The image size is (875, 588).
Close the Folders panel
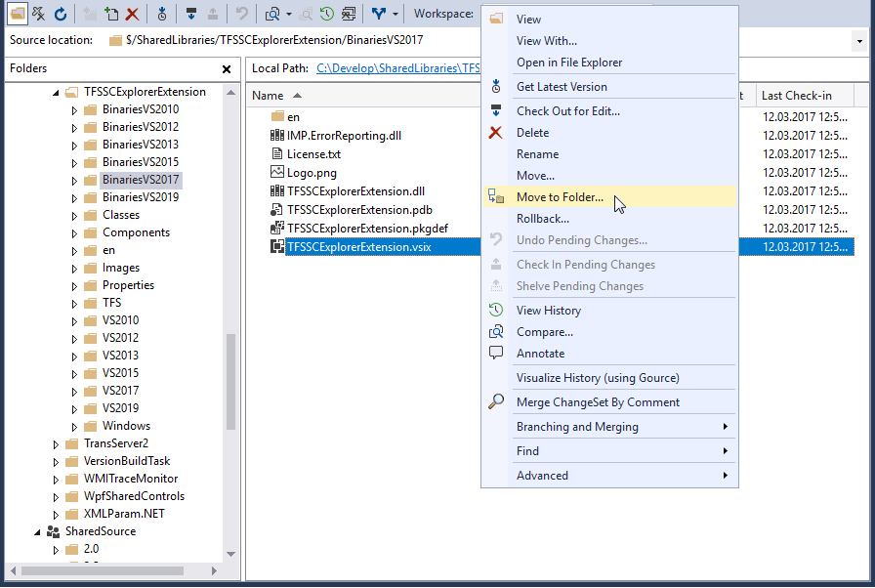(x=226, y=68)
